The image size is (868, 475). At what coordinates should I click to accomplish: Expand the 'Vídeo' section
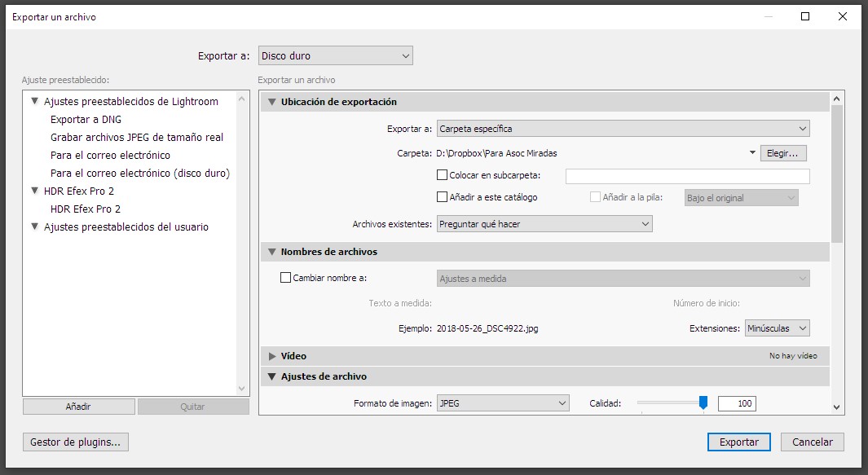click(271, 356)
